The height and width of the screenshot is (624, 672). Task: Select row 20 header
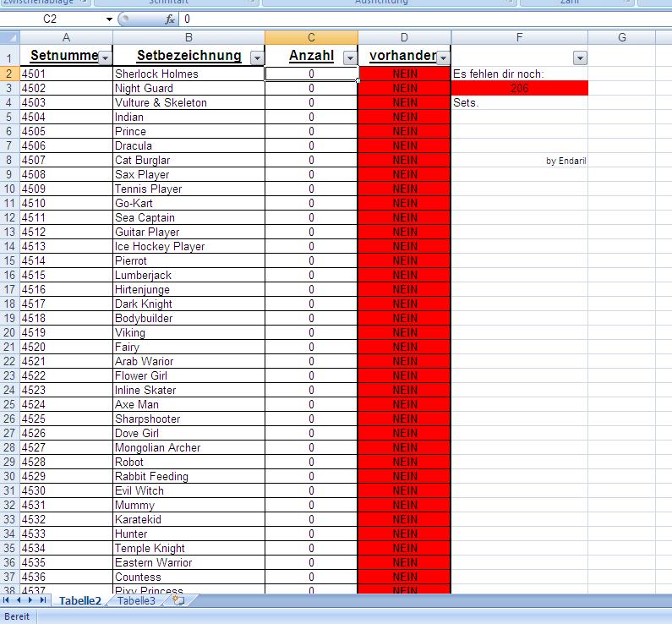point(9,332)
